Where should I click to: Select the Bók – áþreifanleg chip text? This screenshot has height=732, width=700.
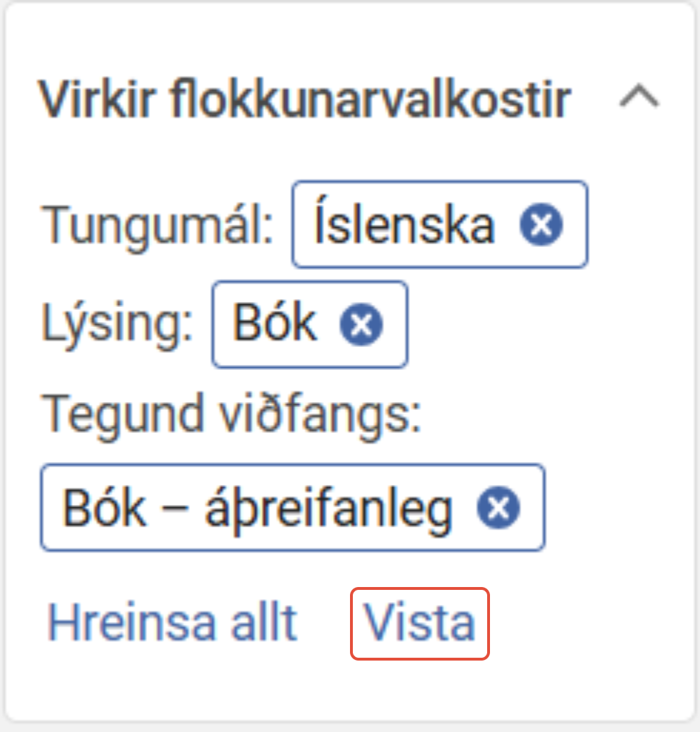pyautogui.click(x=257, y=510)
